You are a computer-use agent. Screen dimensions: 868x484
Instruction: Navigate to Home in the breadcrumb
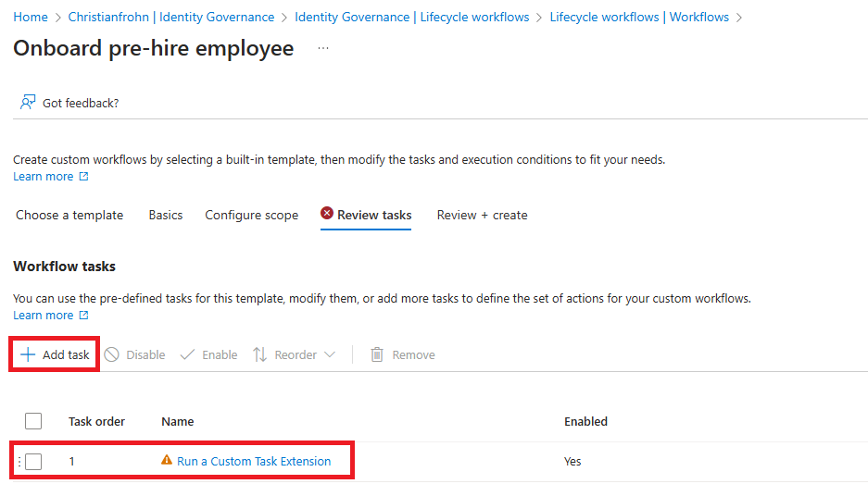coord(31,17)
